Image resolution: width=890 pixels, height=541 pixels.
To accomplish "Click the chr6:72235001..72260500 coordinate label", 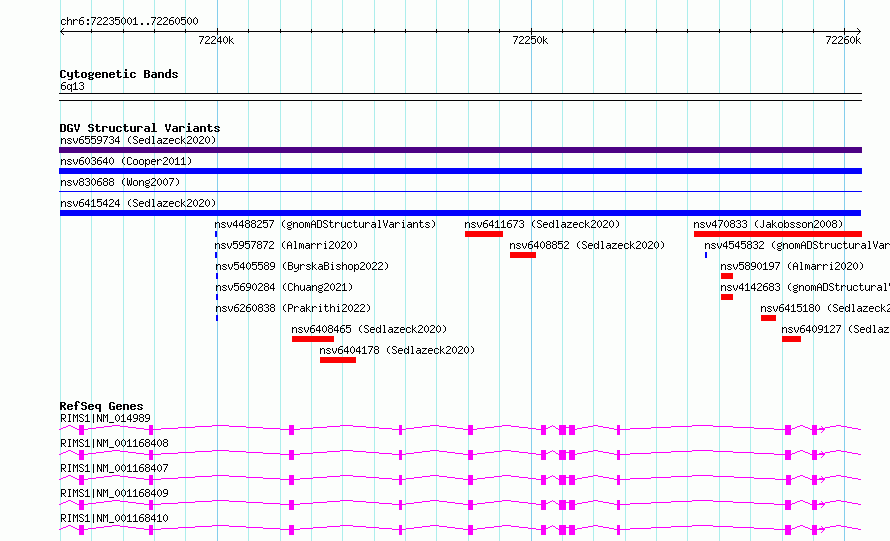I will pyautogui.click(x=129, y=22).
